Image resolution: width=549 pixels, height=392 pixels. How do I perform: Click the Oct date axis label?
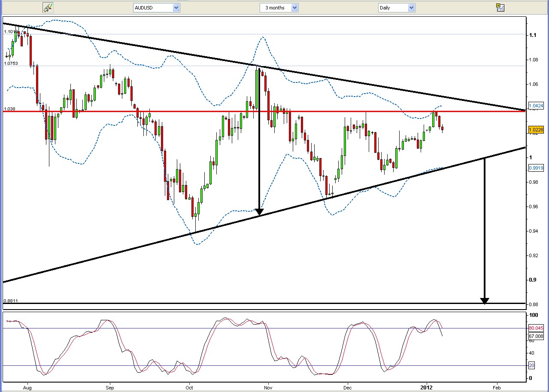[189, 387]
